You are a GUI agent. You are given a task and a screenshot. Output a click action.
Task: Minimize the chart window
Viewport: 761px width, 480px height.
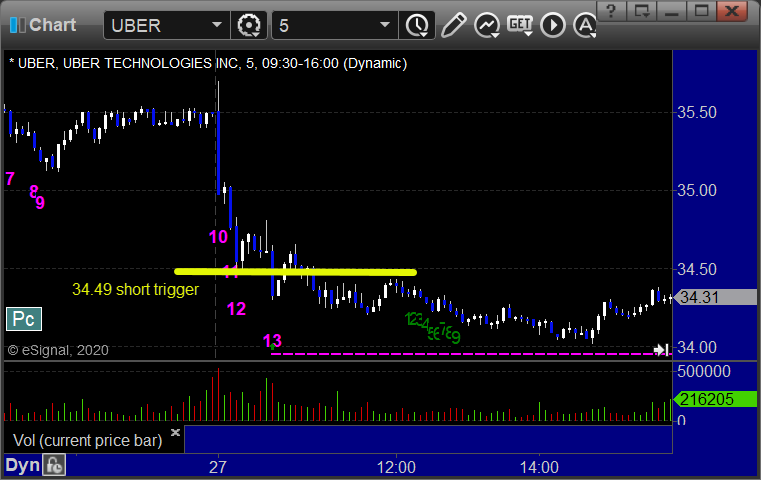tap(672, 11)
